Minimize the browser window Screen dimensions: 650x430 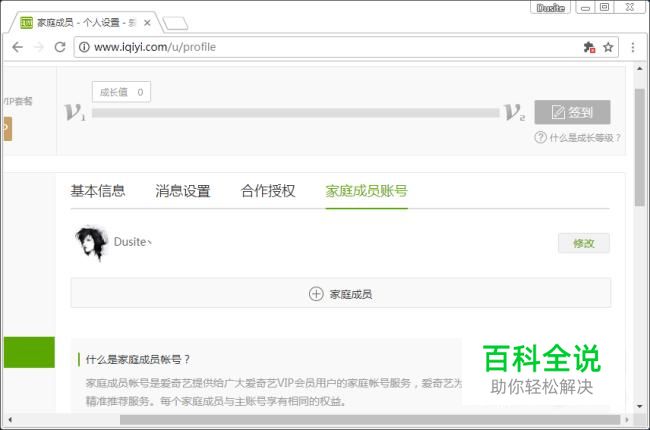point(585,7)
